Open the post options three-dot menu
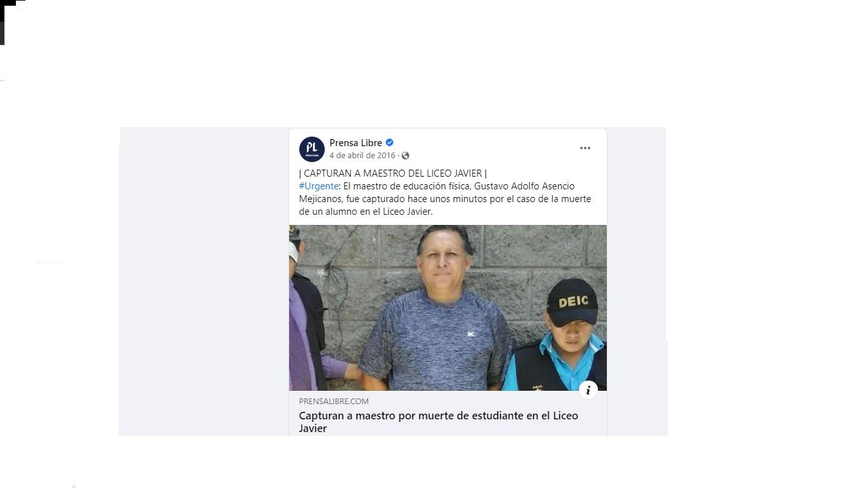 point(585,148)
